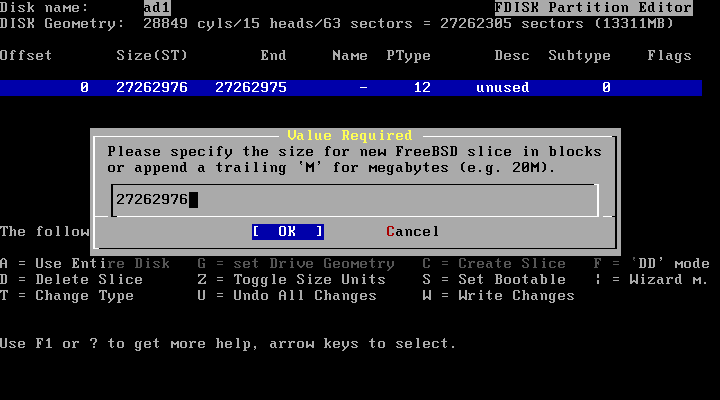Viewport: 720px width, 400px height.
Task: Click the Subtype column header
Action: coord(579,56)
